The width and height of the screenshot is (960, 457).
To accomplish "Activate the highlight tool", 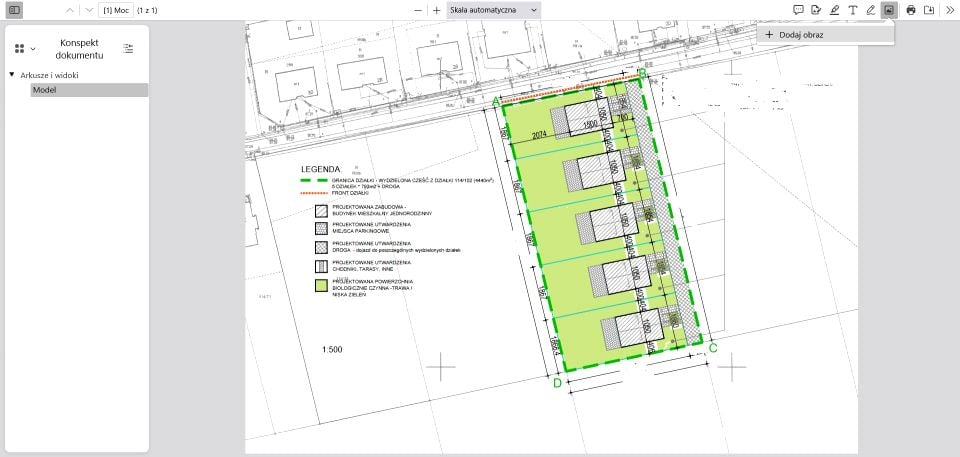I will click(834, 10).
